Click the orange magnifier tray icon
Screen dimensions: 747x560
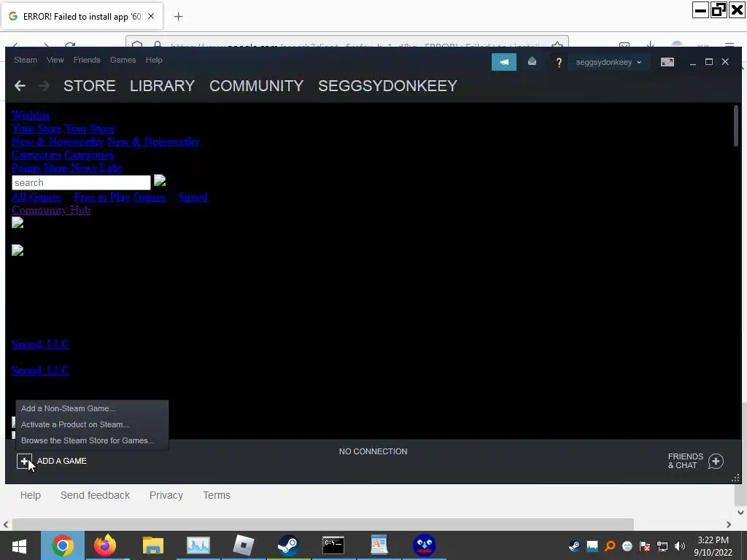point(610,545)
